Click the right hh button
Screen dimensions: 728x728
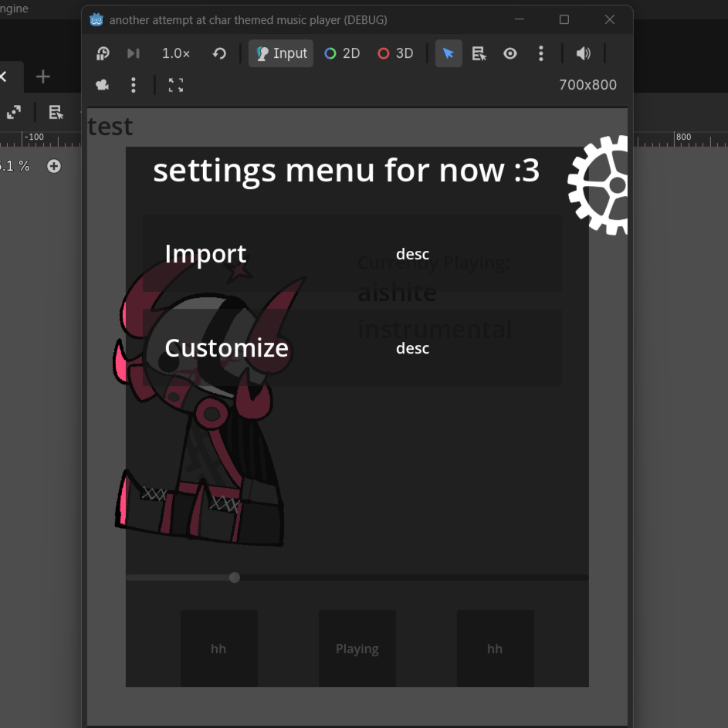[495, 648]
